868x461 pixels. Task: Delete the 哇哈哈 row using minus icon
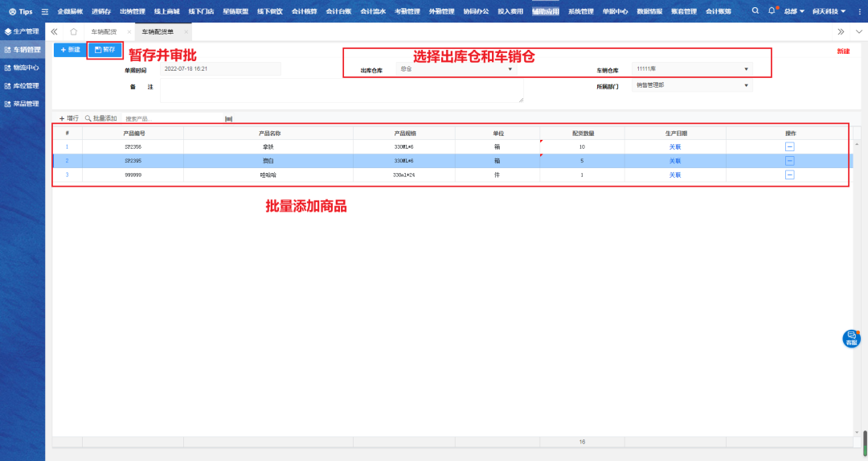point(789,175)
